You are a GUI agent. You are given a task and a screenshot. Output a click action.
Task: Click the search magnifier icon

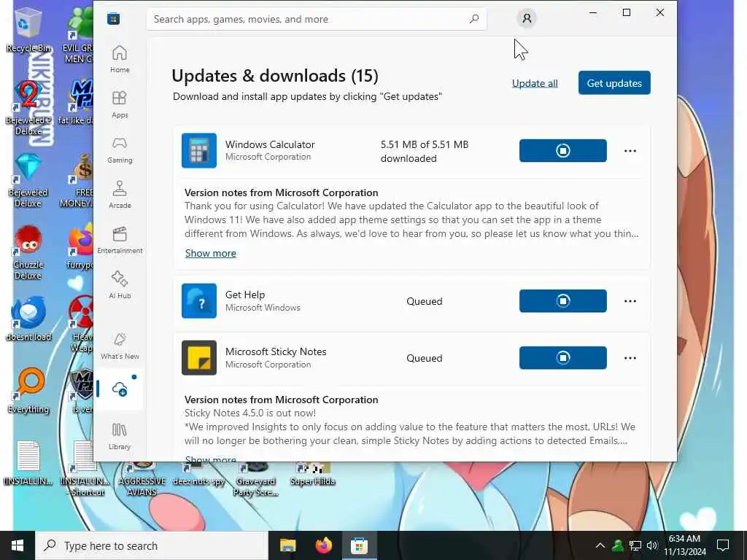tap(474, 19)
